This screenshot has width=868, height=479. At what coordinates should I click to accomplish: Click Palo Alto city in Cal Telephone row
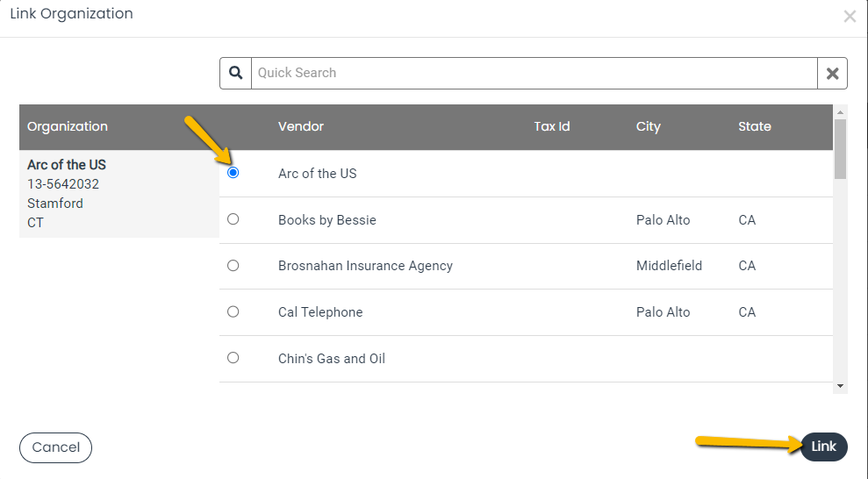tap(664, 312)
